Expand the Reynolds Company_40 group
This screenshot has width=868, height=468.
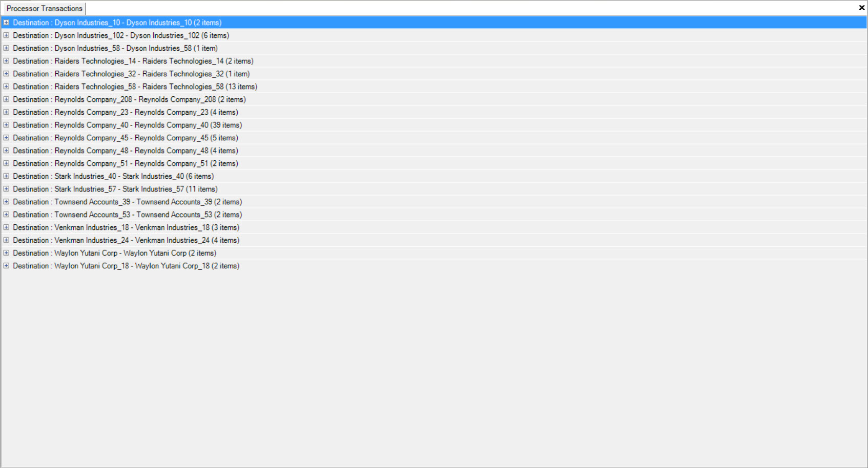[x=6, y=125]
